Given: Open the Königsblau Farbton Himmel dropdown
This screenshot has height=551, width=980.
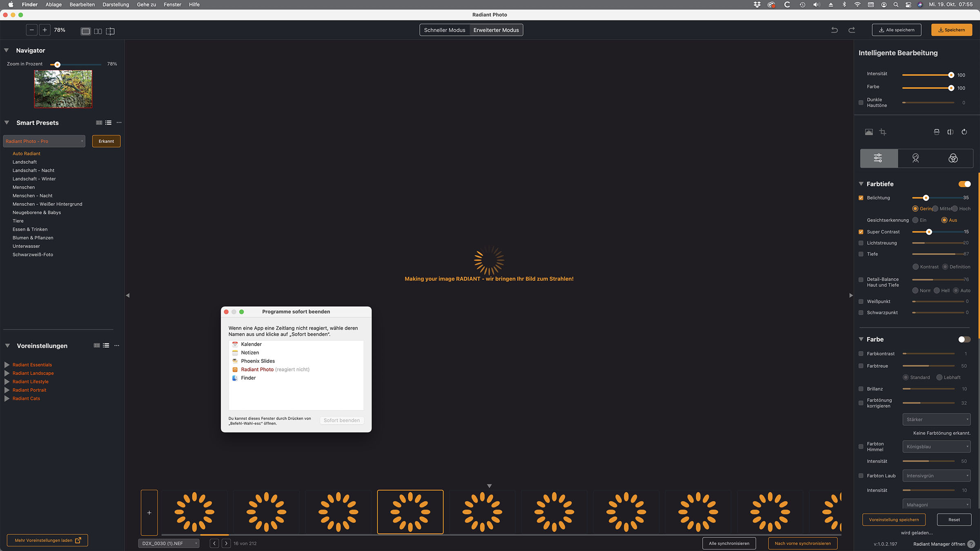Looking at the screenshot, I should click(937, 447).
